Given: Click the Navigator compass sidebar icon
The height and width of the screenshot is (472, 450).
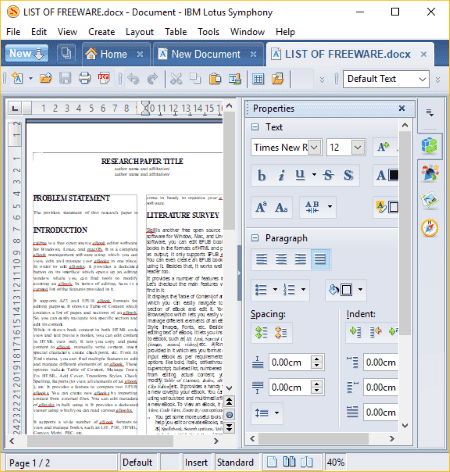Looking at the screenshot, I should click(x=430, y=228).
